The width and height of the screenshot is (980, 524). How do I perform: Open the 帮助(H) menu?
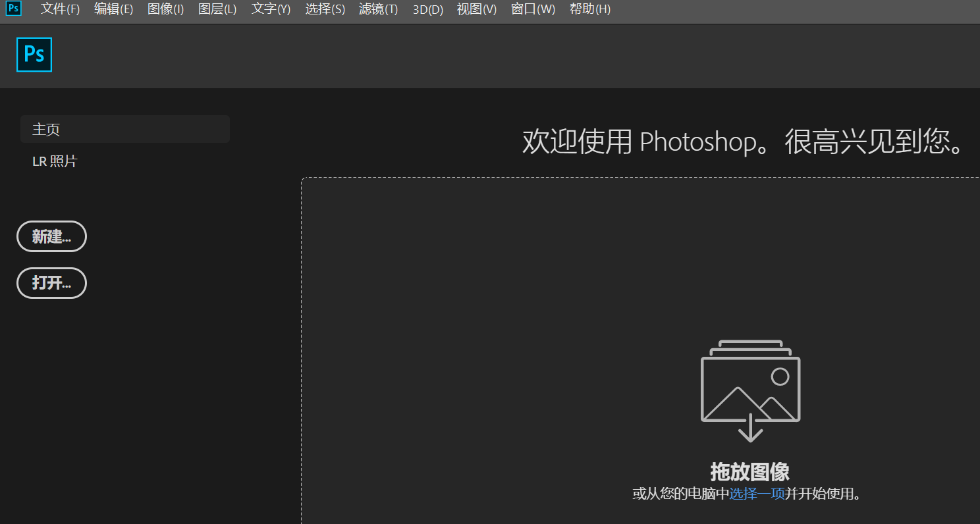coord(589,9)
